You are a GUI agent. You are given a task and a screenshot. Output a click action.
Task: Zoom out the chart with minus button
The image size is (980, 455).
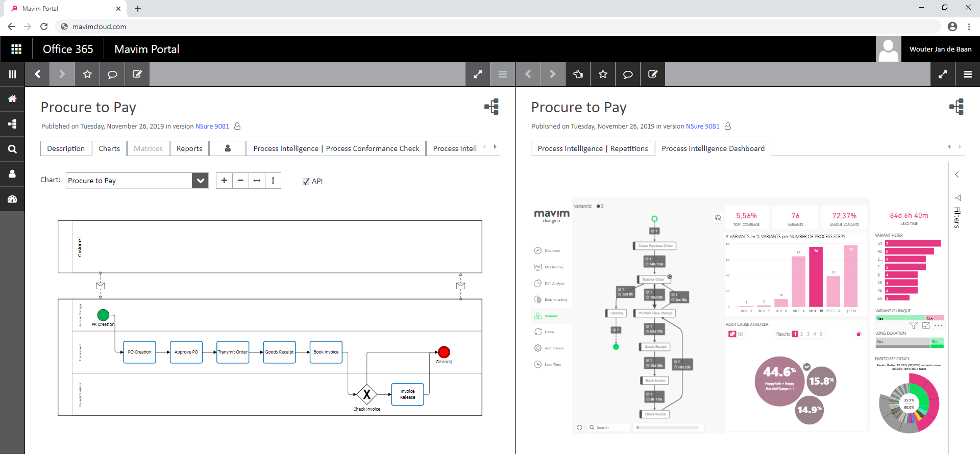240,181
